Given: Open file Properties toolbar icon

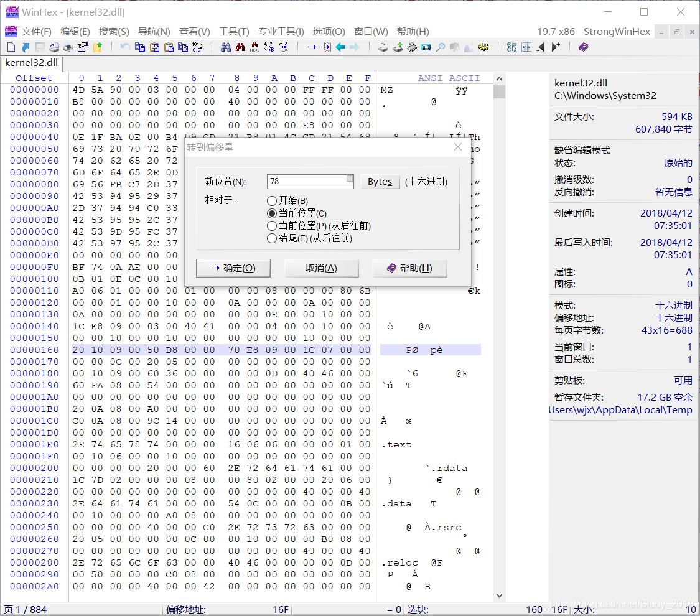Looking at the screenshot, I should (83, 47).
